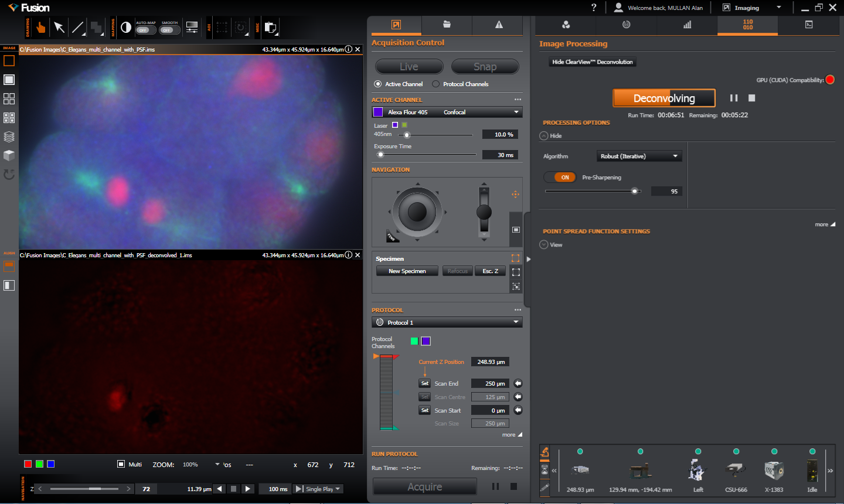Open the 3D cube view
The image size is (844, 504).
pyautogui.click(x=9, y=155)
